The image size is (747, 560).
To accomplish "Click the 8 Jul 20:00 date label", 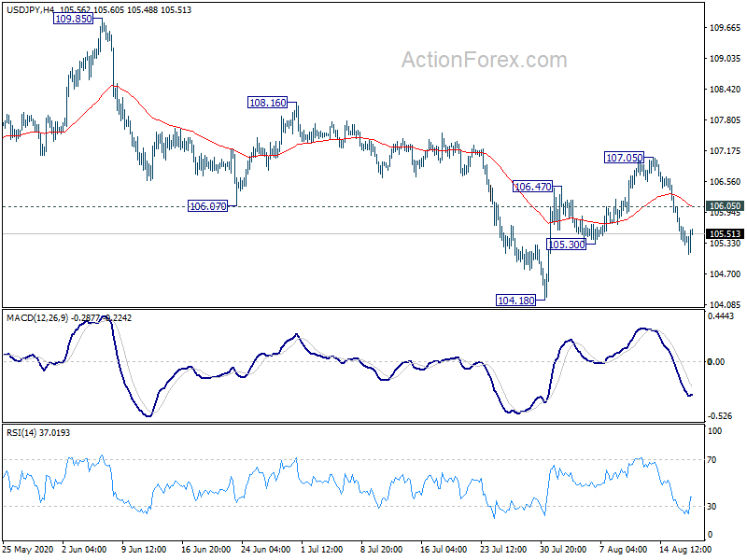I will pos(382,549).
